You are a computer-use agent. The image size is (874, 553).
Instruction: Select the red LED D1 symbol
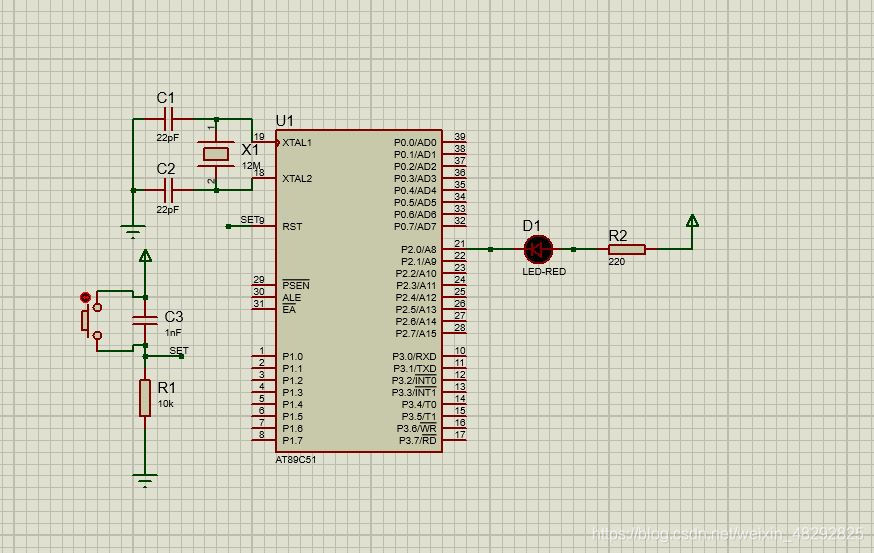(x=538, y=249)
